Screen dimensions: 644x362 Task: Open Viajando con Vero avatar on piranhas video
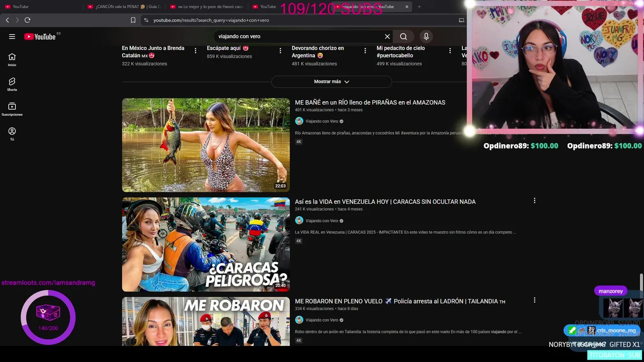point(299,121)
